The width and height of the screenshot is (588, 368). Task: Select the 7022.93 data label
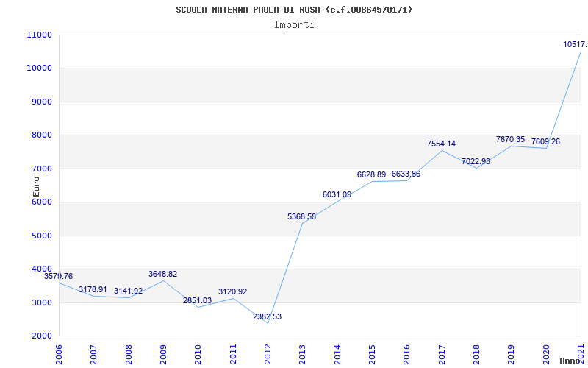[476, 161]
